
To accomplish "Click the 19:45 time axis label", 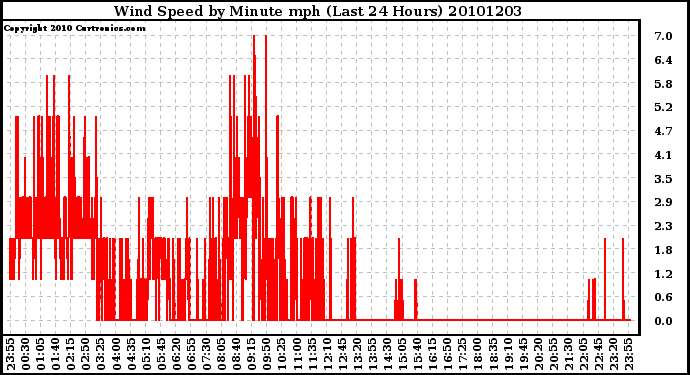I will click(523, 355).
